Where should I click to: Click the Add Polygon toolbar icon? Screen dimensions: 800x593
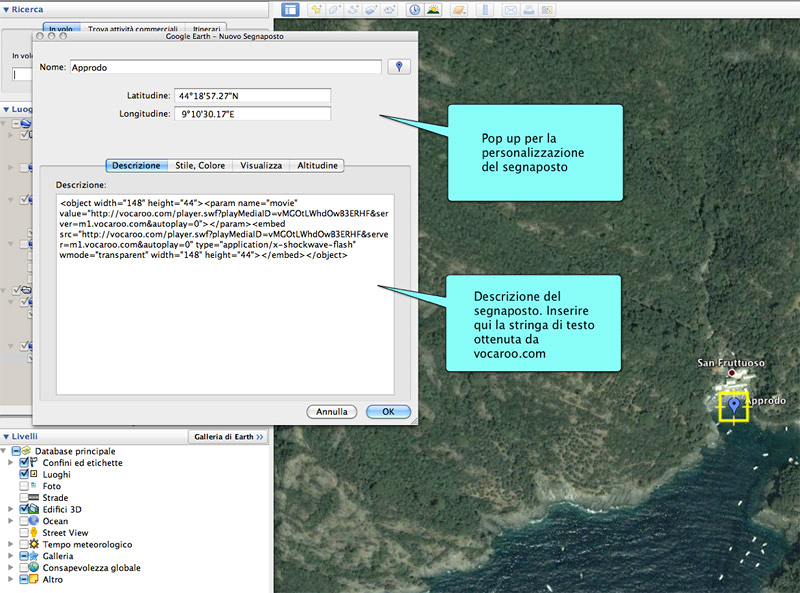point(335,10)
